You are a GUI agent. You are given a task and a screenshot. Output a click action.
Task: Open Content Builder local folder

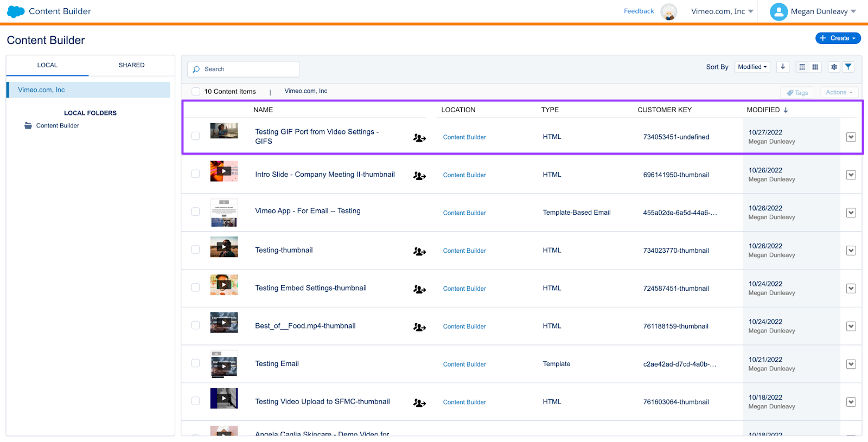click(x=58, y=126)
